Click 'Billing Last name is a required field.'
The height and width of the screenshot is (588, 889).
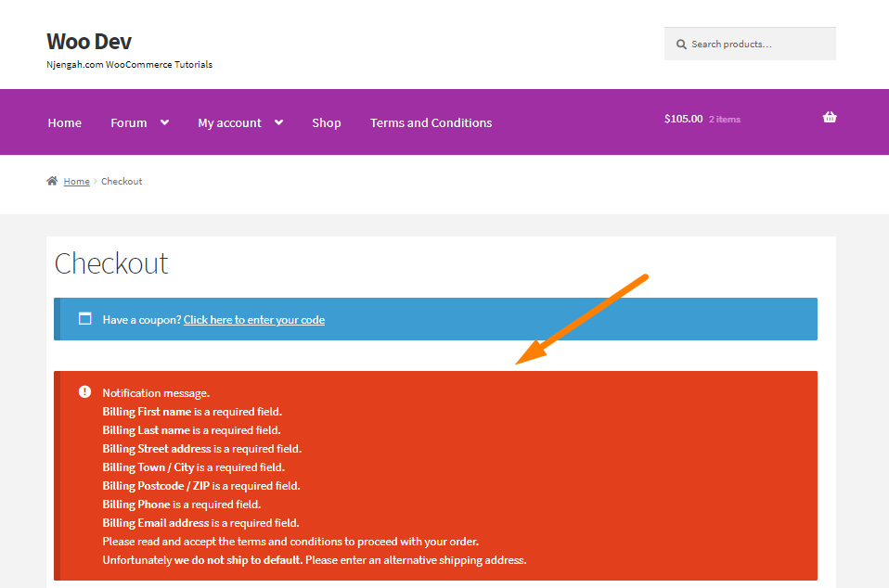(192, 430)
